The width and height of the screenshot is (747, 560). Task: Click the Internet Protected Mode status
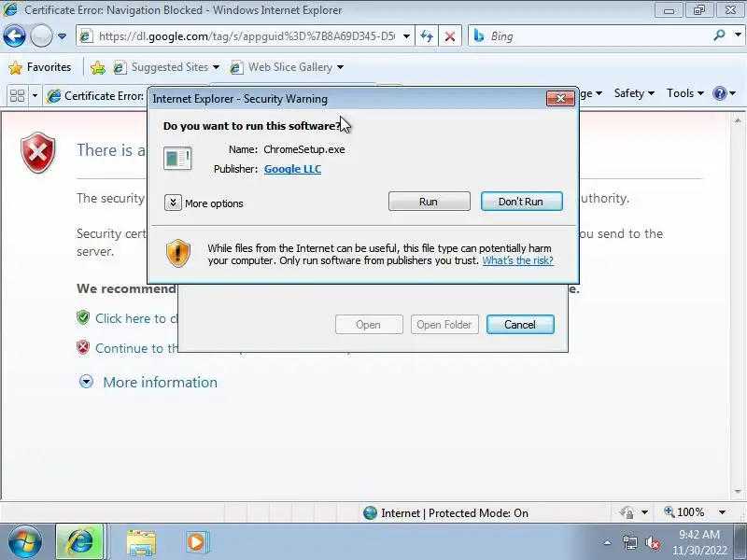446,512
